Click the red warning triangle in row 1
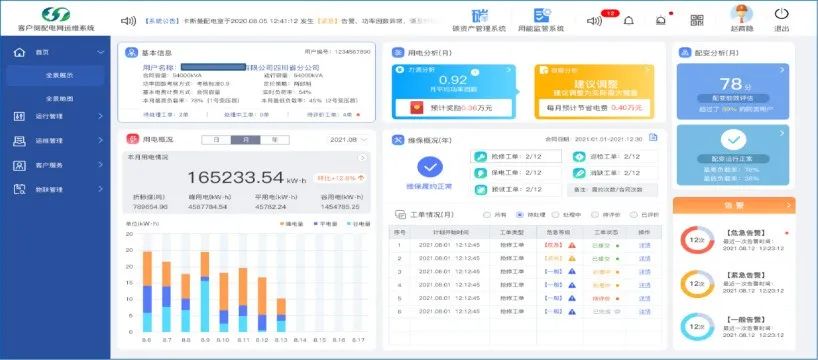Viewport: 818px width, 360px height. tap(572, 245)
